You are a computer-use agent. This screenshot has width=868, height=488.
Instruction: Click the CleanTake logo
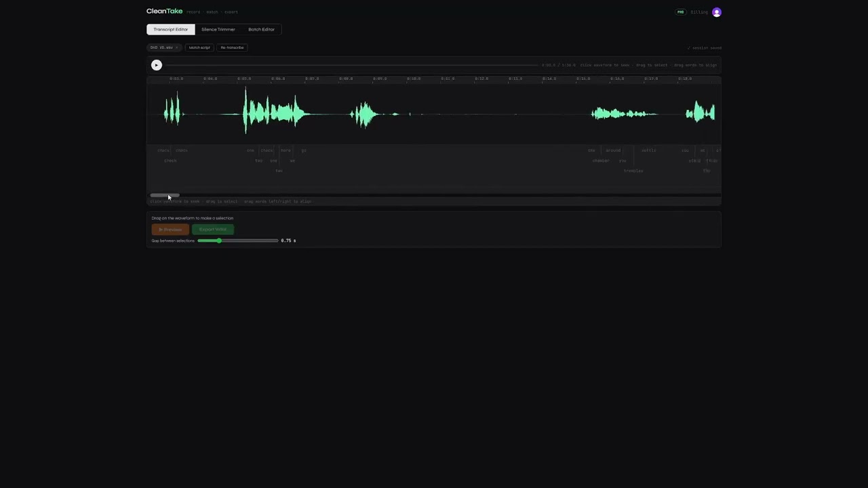click(164, 12)
